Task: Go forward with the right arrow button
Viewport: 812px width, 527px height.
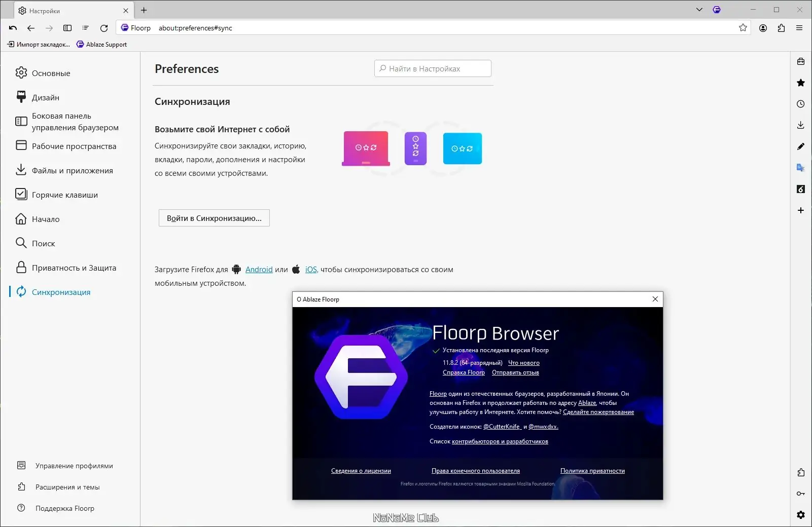Action: 49,28
